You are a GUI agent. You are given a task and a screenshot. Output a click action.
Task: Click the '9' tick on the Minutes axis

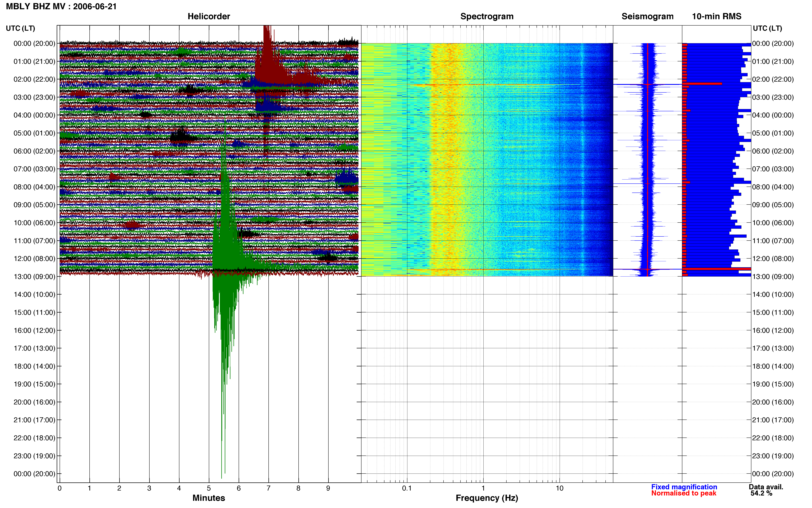328,488
